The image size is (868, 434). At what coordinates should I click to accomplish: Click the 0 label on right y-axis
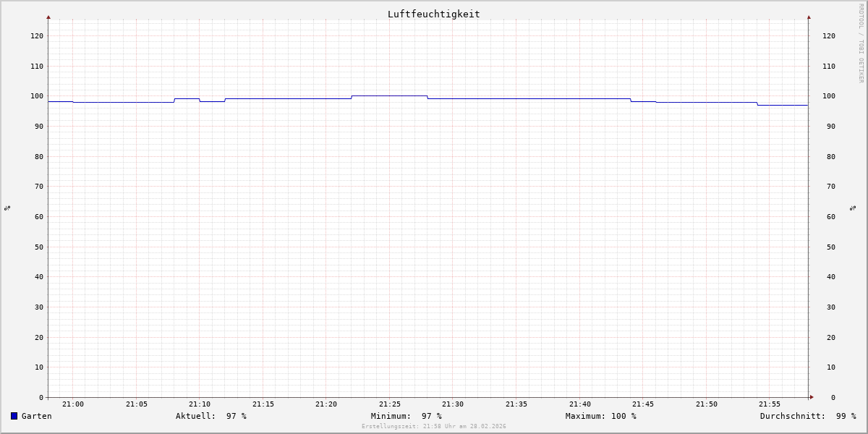[833, 397]
